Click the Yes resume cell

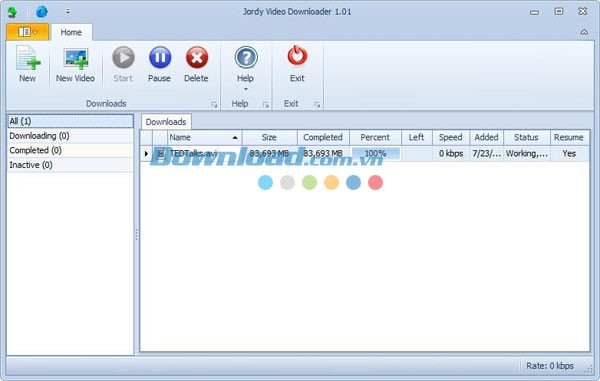click(569, 153)
